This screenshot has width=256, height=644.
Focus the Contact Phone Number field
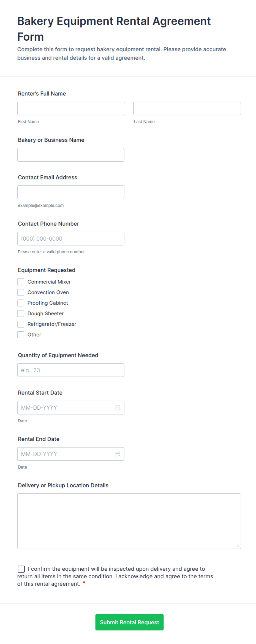[x=71, y=239]
